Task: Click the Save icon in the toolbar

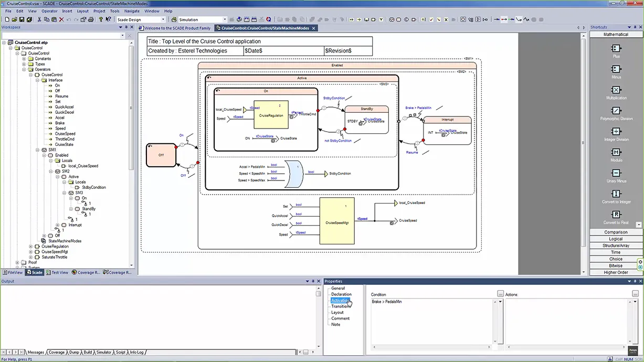Action: (x=22, y=19)
